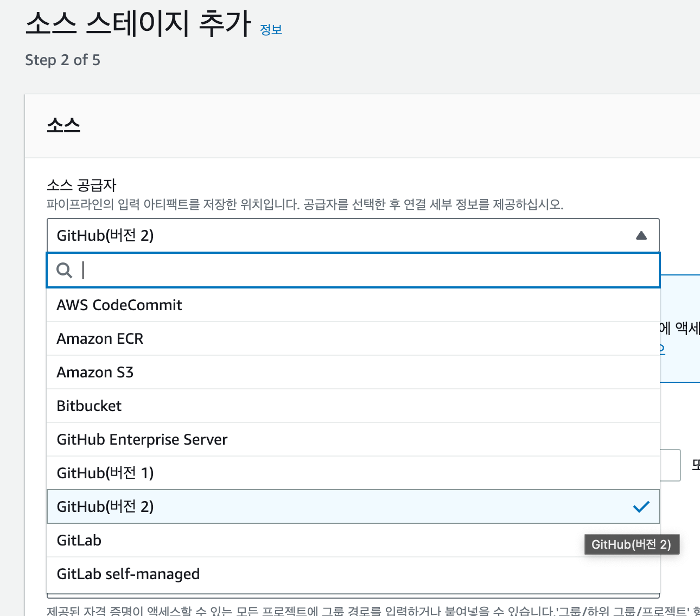Click the checkmark on GitHub(버전 2) row
This screenshot has width=700, height=616.
click(641, 506)
